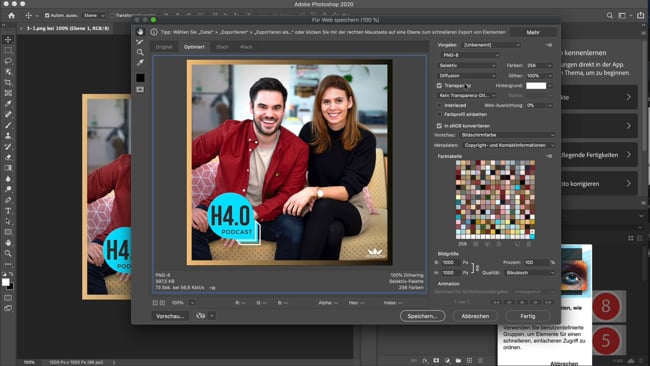Select the Gradient tool

(8, 168)
